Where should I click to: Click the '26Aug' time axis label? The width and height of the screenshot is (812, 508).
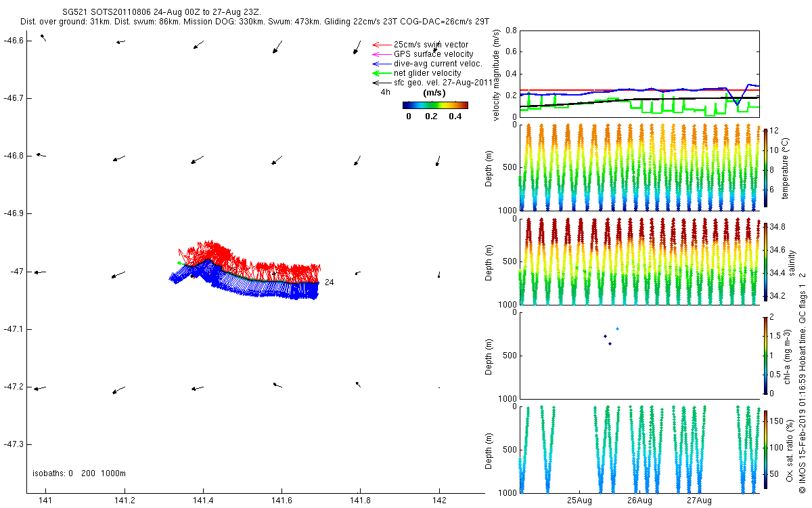pos(639,501)
